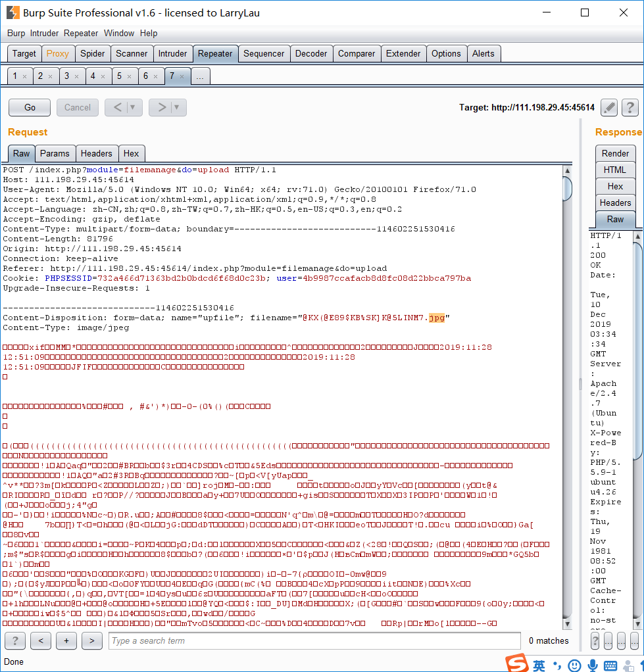This screenshot has width=644, height=672.
Task: Select the response Render tab
Action: [x=615, y=153]
